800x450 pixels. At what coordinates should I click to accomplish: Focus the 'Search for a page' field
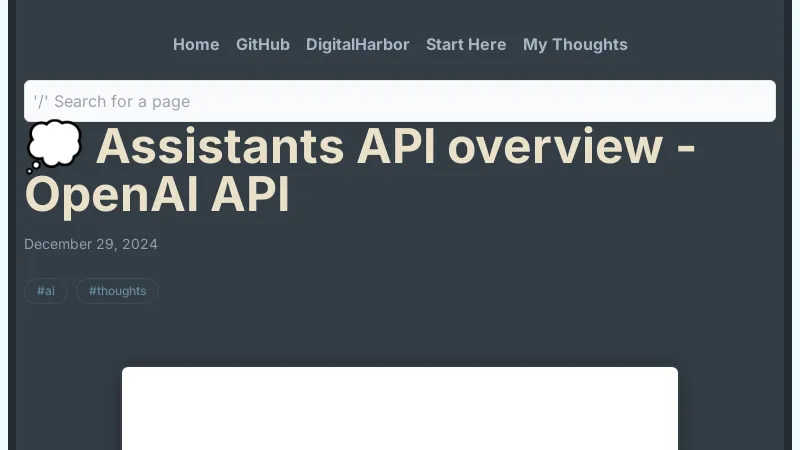click(400, 101)
